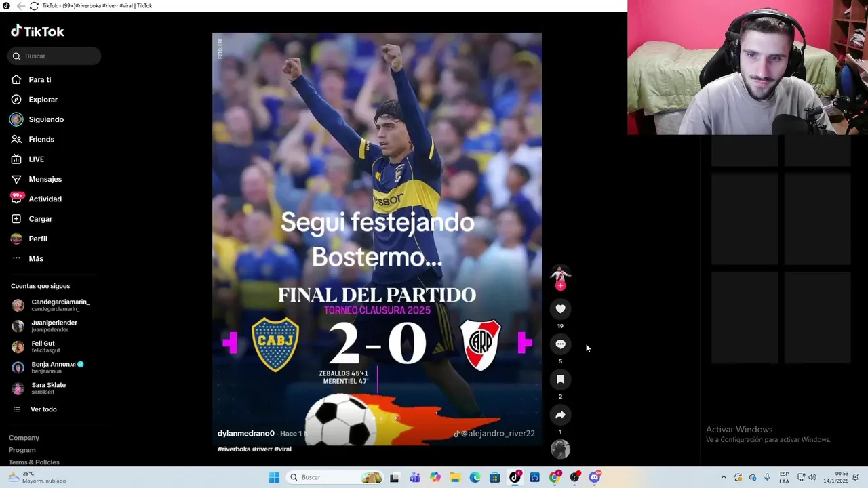Open the dylanmedrano0 username on the video

246,434
